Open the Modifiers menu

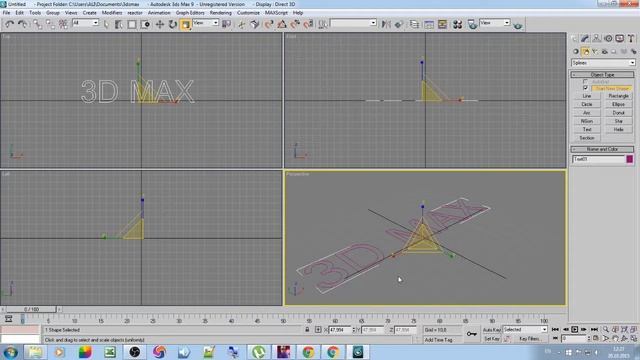[112, 13]
